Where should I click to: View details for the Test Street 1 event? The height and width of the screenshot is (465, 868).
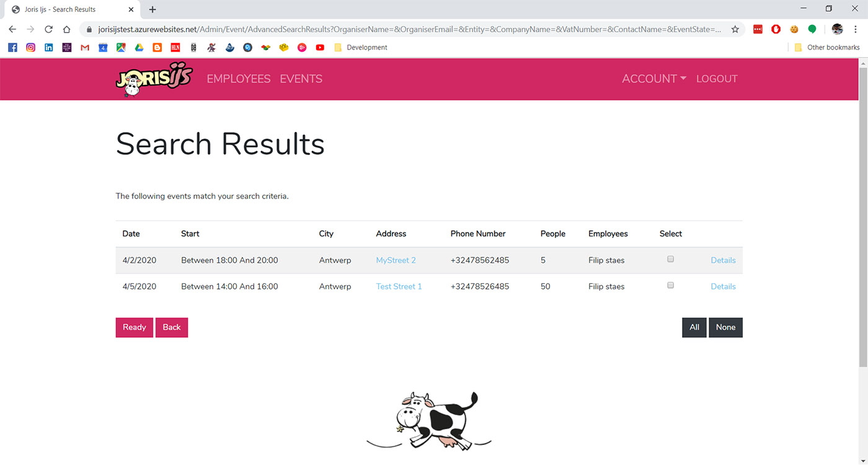(723, 286)
